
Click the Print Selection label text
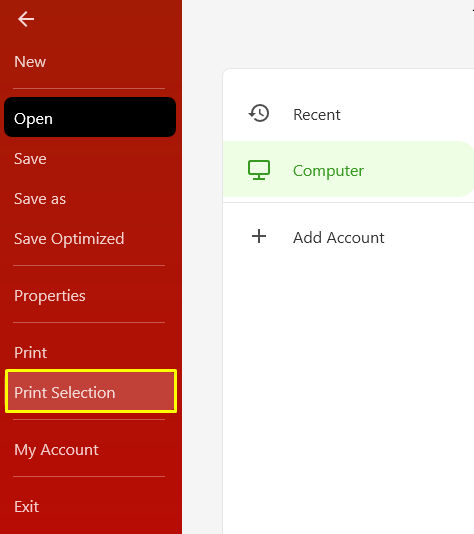(x=65, y=392)
